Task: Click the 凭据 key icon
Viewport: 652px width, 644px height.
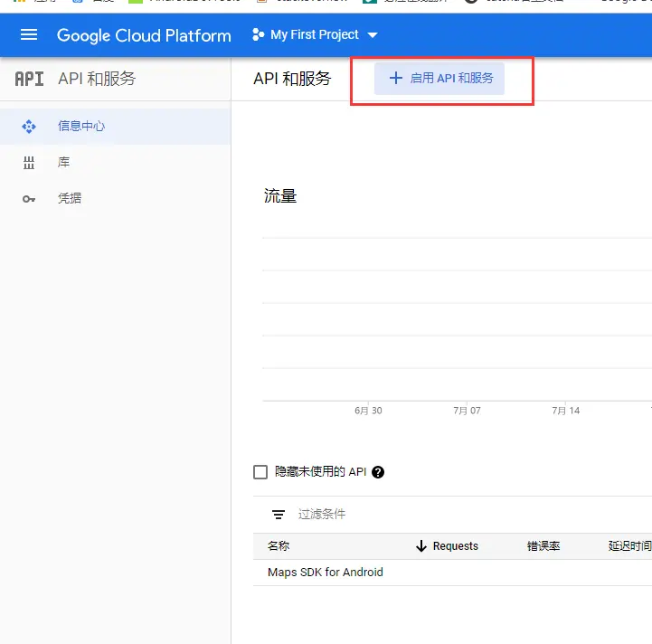Action: pos(29,199)
